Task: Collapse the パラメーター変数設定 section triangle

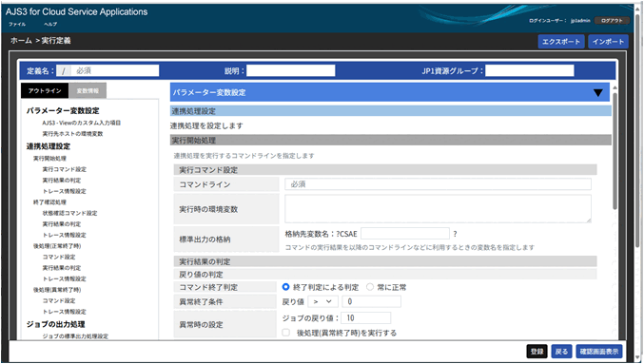Action: tap(598, 93)
